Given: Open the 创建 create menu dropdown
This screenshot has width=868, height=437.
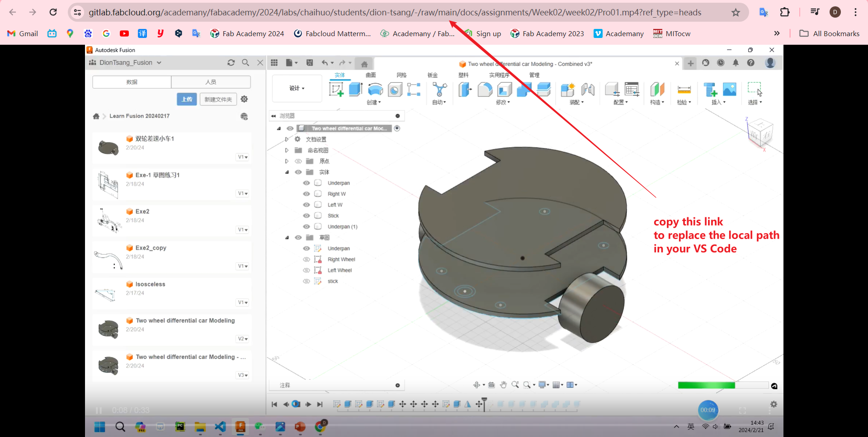Looking at the screenshot, I should [x=373, y=103].
